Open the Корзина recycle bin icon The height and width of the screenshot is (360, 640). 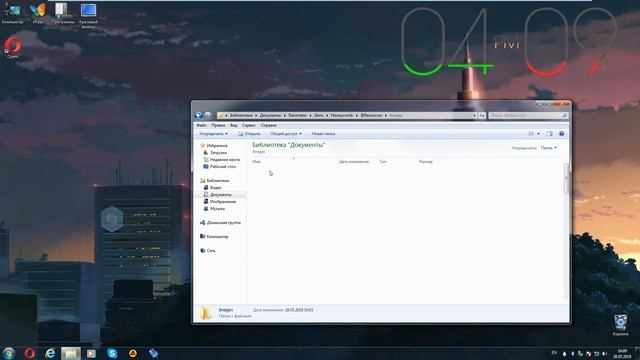tap(620, 325)
